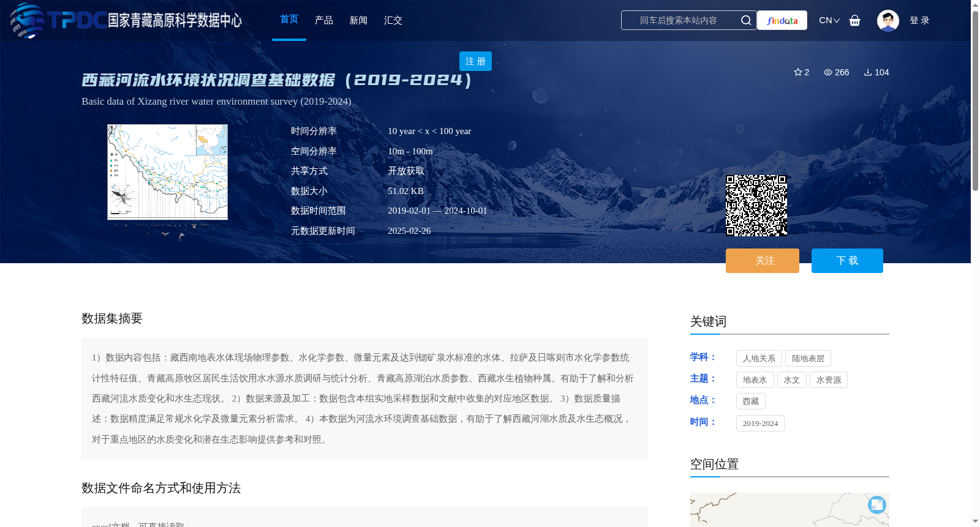Click the English dataset title subtitle
This screenshot has height=527, width=980.
(216, 101)
